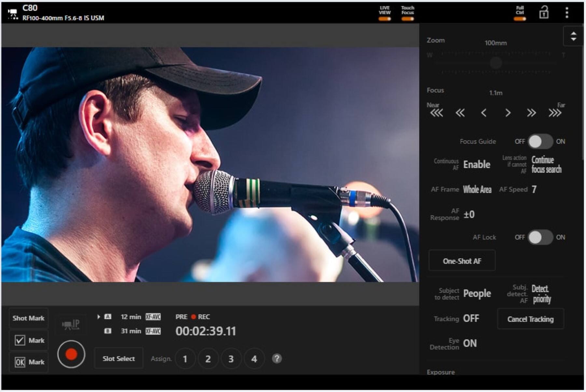Nudge focus near with single left arrow
This screenshot has height=392, width=586.
484,113
